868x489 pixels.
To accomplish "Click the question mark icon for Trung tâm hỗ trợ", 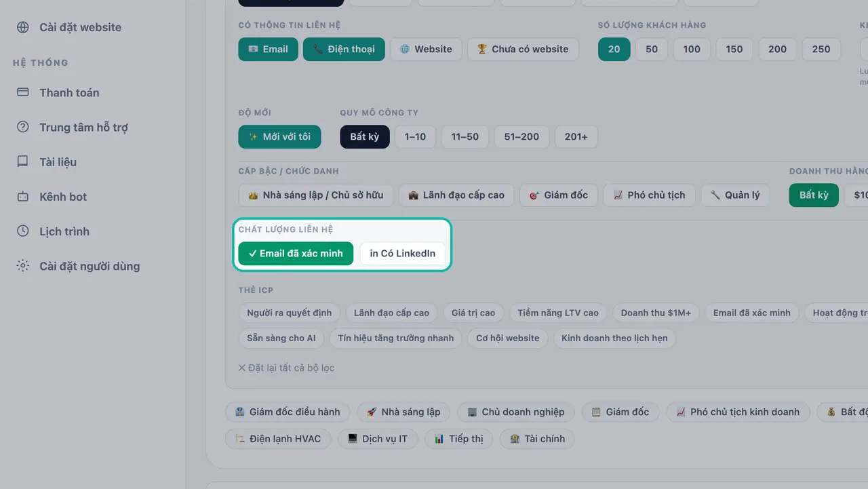I will [23, 127].
